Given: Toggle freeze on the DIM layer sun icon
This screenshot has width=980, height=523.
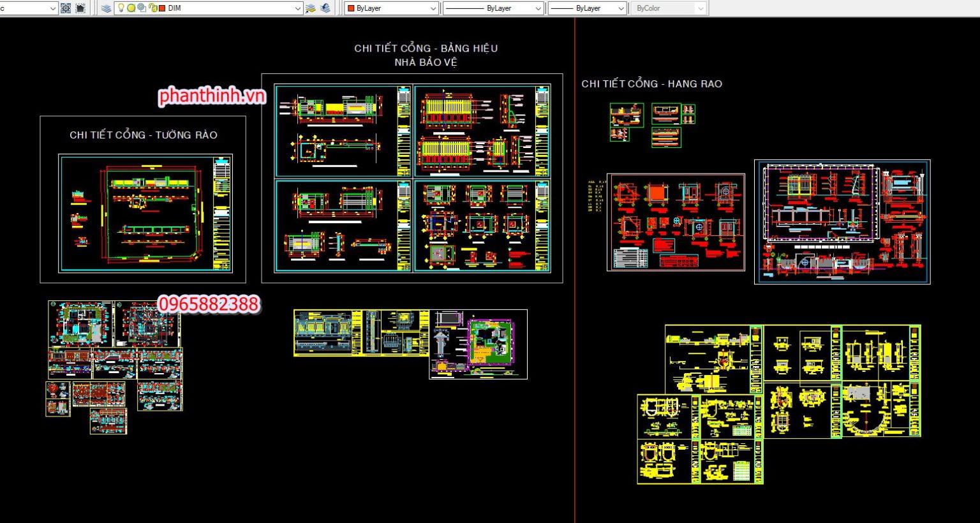Looking at the screenshot, I should click(131, 8).
